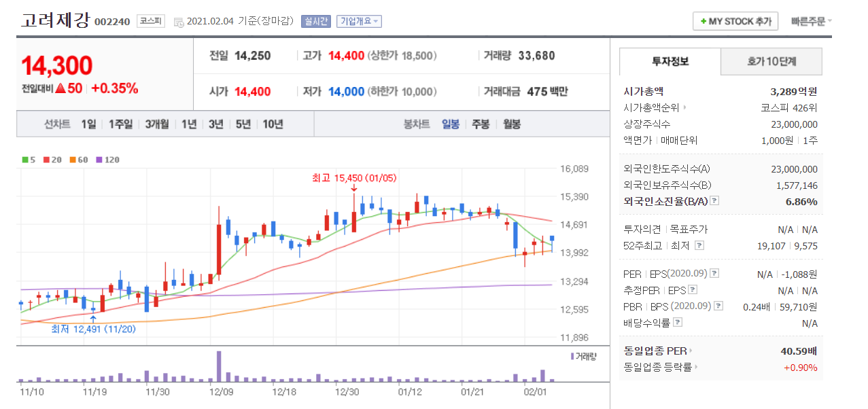
Task: Click the stock code 002240
Action: [112, 22]
